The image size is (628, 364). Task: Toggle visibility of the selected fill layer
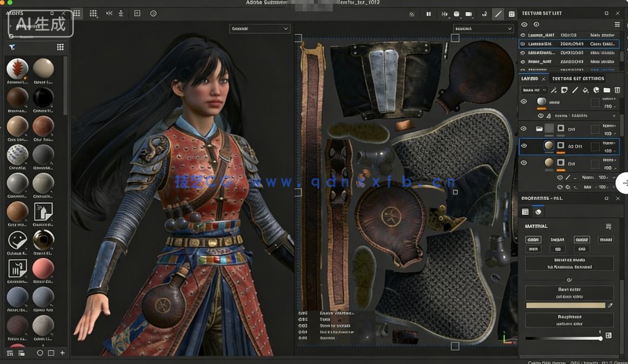[x=523, y=146]
